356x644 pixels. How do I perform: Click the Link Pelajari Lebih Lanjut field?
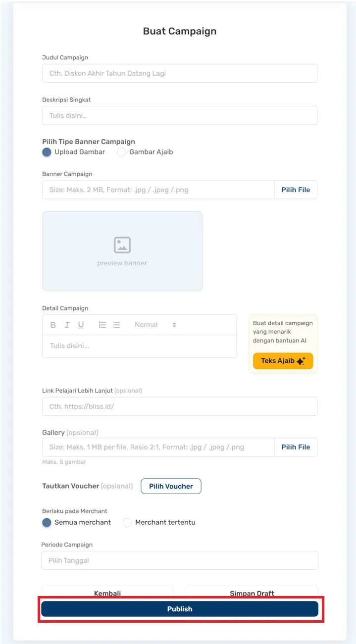click(179, 406)
